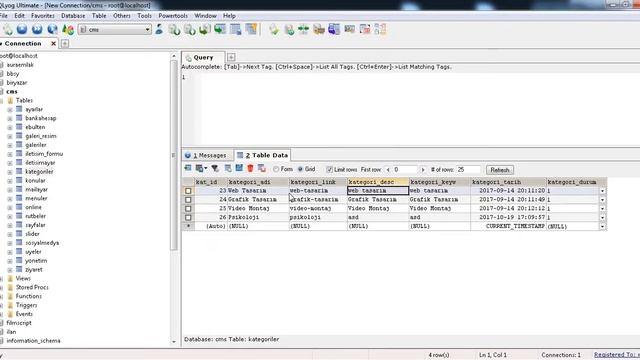Image resolution: width=640 pixels, height=360 pixels.
Task: Open the Powertools menu
Action: pyautogui.click(x=173, y=16)
